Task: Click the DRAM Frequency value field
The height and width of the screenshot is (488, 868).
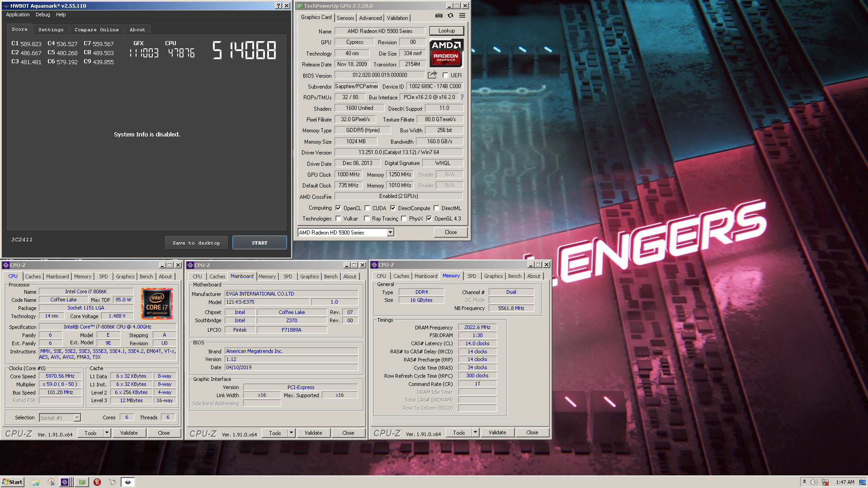Action: click(477, 327)
